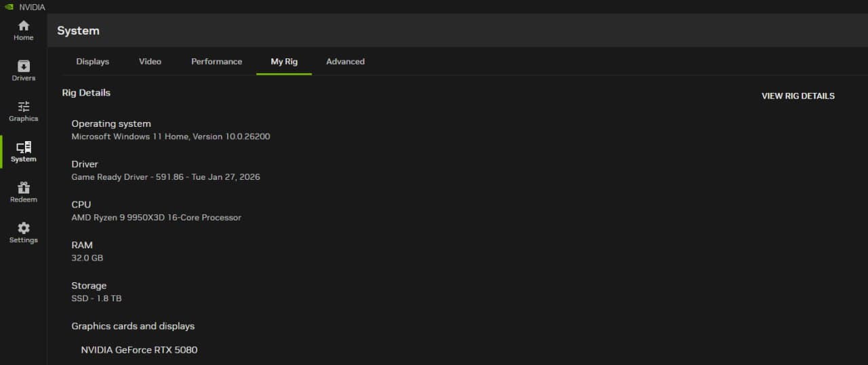Image resolution: width=868 pixels, height=365 pixels.
Task: Click the Operating system label
Action: pyautogui.click(x=111, y=123)
